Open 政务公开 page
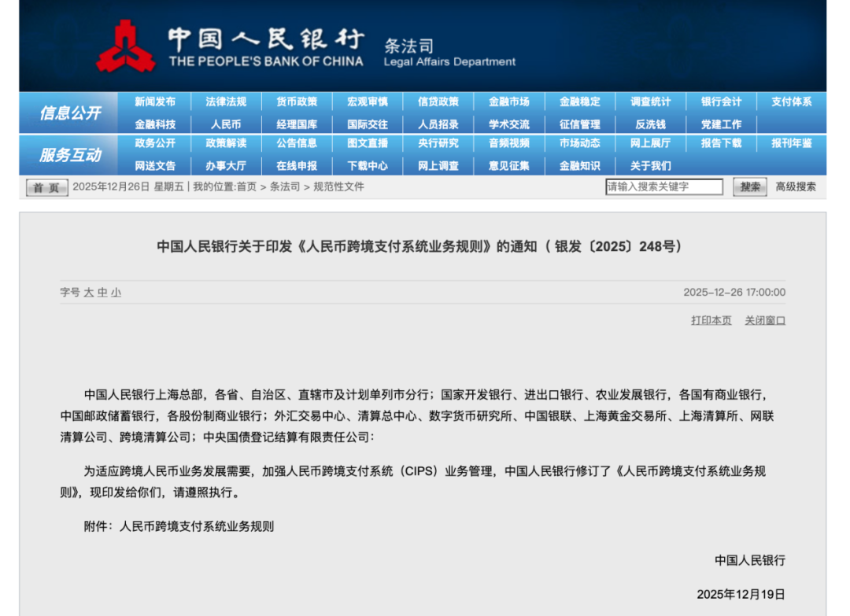 click(155, 143)
